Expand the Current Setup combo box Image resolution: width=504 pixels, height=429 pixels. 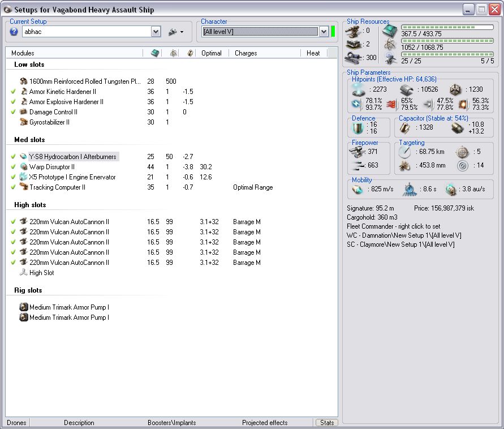(156, 32)
